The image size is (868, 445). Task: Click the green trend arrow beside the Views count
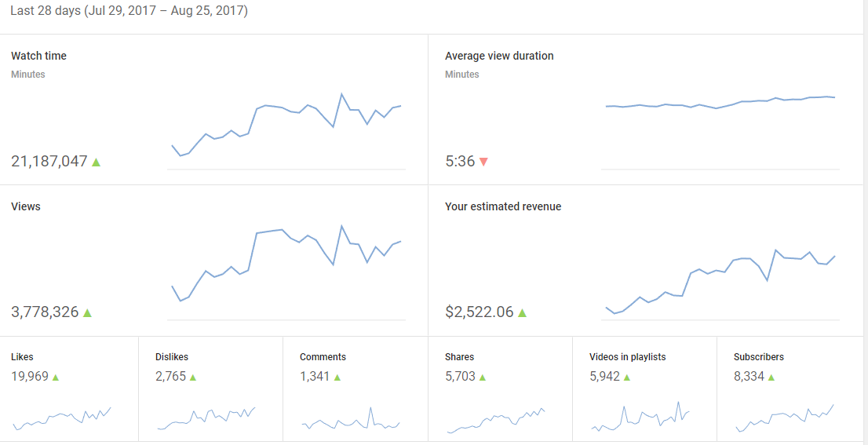click(x=87, y=312)
